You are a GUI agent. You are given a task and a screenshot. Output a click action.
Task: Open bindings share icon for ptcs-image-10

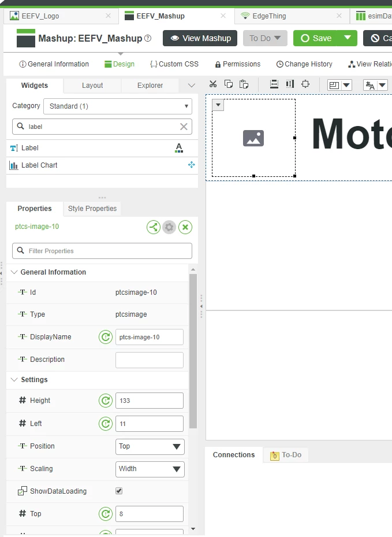(x=154, y=227)
